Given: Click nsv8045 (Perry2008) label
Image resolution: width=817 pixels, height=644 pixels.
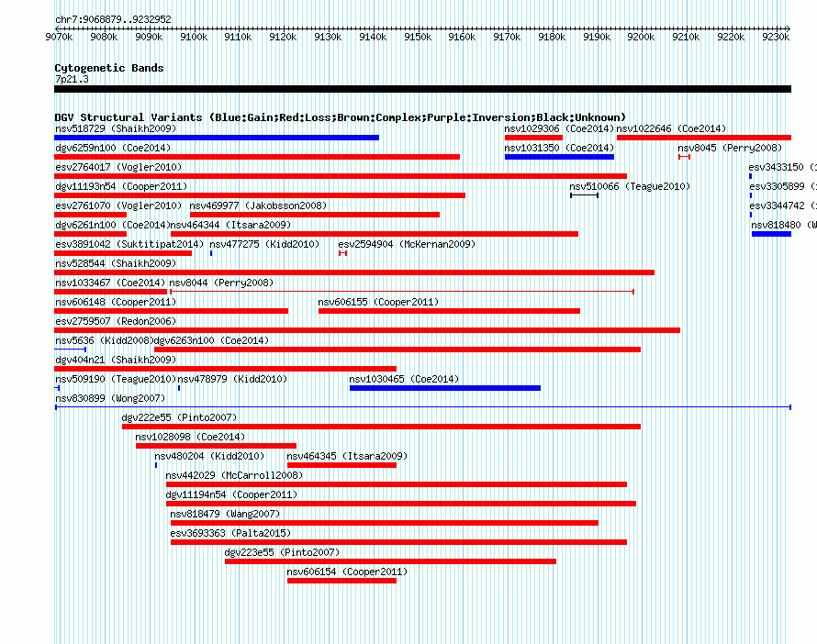Looking at the screenshot, I should tap(730, 148).
